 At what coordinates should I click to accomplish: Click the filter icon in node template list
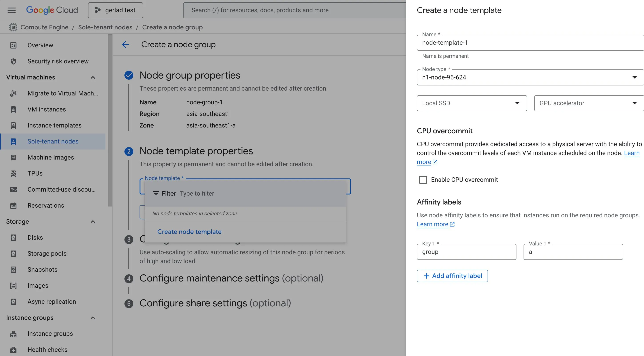156,193
